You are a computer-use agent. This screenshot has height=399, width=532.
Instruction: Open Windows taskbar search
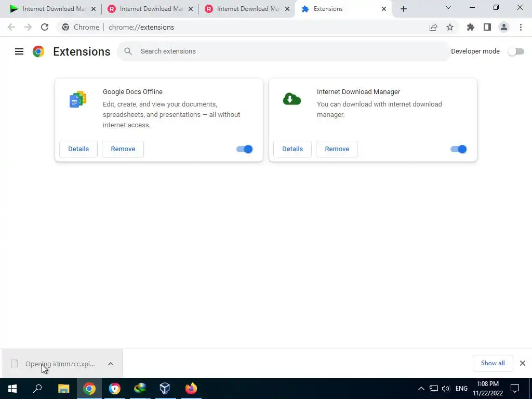(x=37, y=389)
